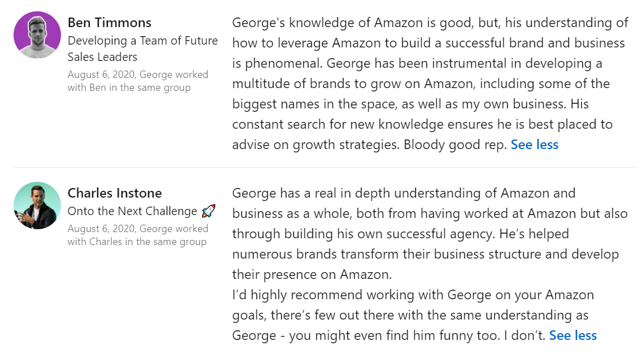644x354 pixels.
Task: Click the "Onto the Next Challenge" headline
Action: 132,211
